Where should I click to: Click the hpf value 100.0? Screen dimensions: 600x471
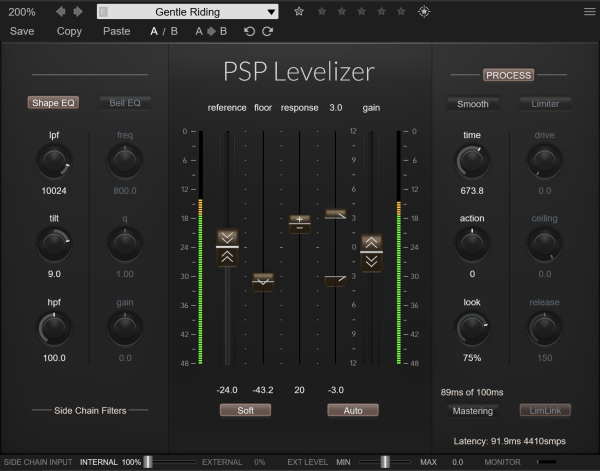coord(54,358)
